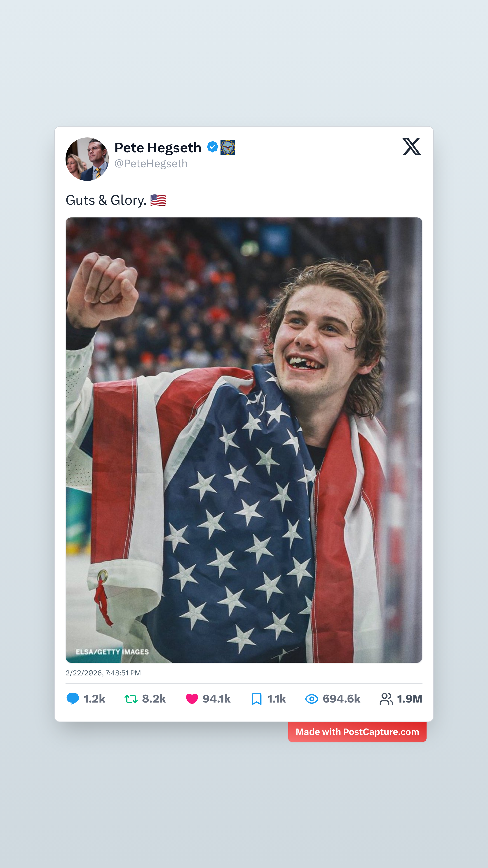This screenshot has height=868, width=488.
Task: Click the followers people icon
Action: pyautogui.click(x=386, y=699)
